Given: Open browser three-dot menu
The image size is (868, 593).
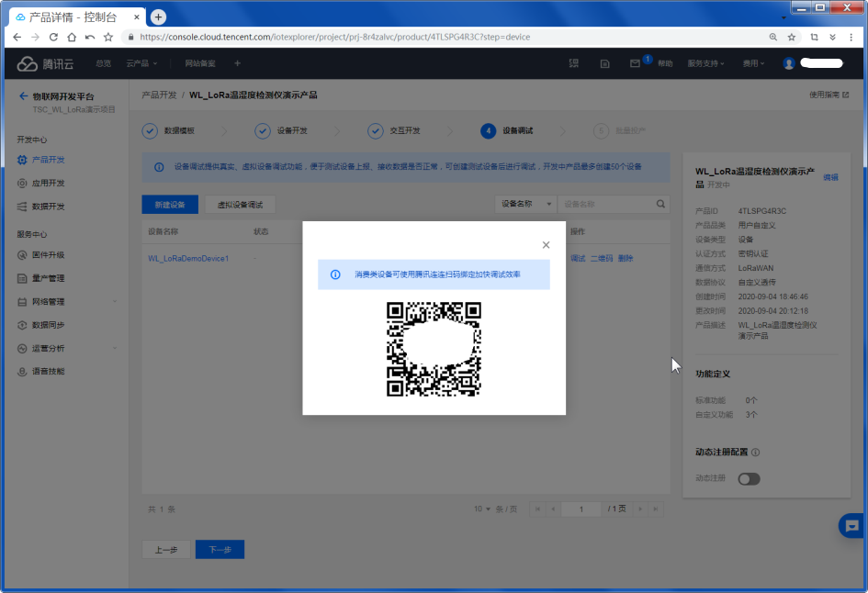Looking at the screenshot, I should [x=851, y=37].
